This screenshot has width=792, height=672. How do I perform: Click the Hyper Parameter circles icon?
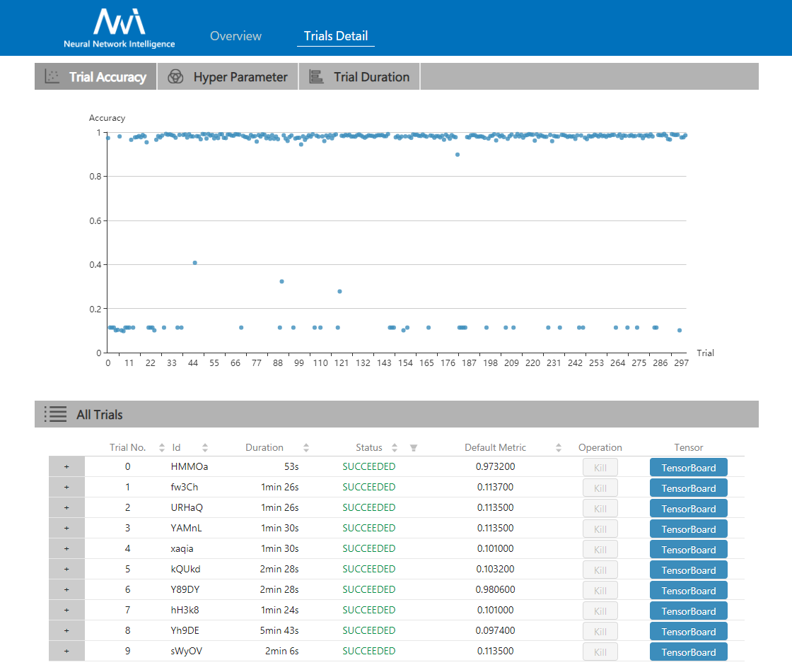pyautogui.click(x=175, y=77)
